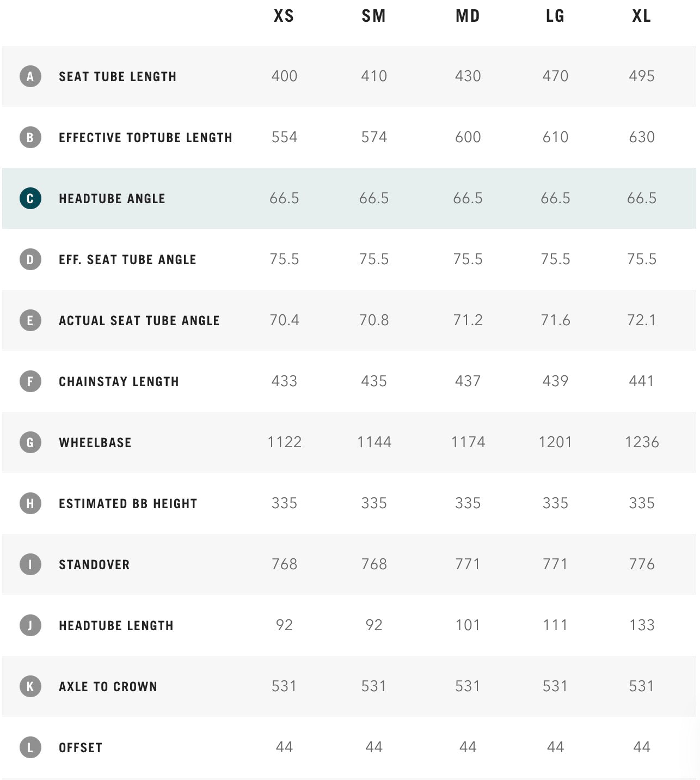Viewport: 700px width, 780px height.
Task: Select the XL size column header
Action: [x=642, y=16]
